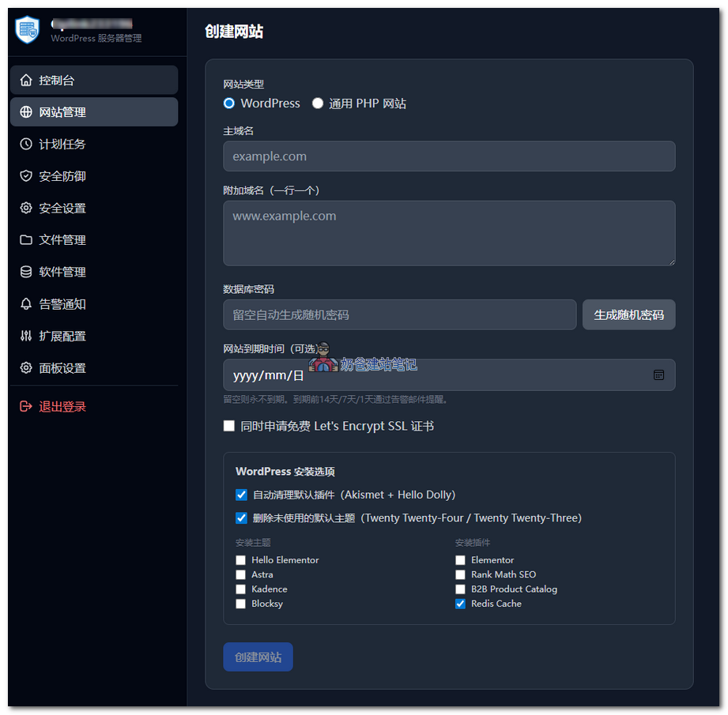Click the globe icon for 网站管理
The width and height of the screenshot is (728, 715).
click(x=26, y=112)
